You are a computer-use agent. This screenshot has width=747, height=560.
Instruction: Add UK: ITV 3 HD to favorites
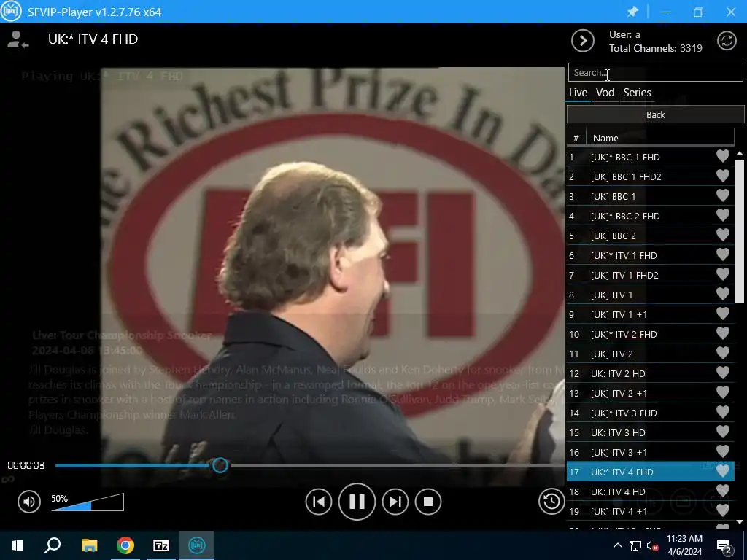[723, 432]
